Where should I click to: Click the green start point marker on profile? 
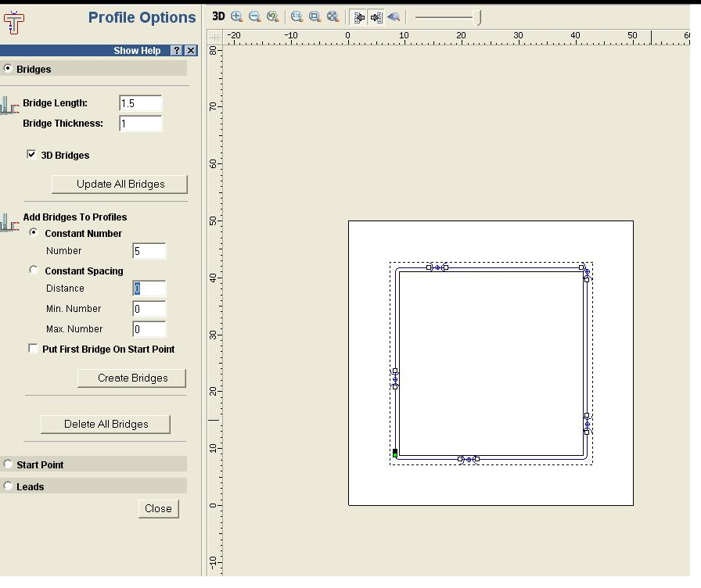tap(395, 454)
